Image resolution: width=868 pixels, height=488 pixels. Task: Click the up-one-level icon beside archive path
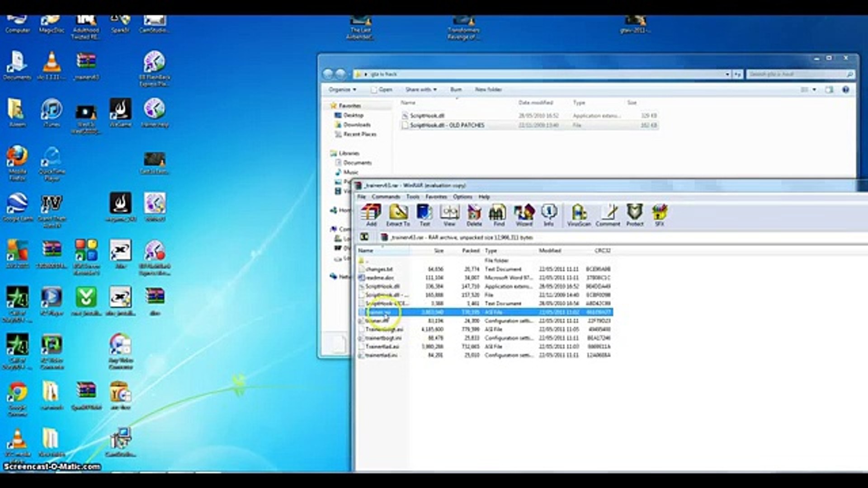click(x=364, y=237)
